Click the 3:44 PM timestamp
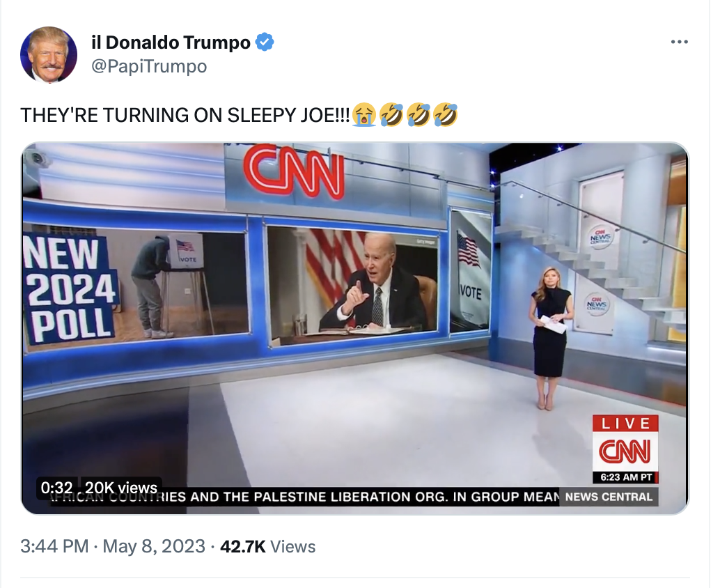This screenshot has width=720, height=588. [x=54, y=546]
